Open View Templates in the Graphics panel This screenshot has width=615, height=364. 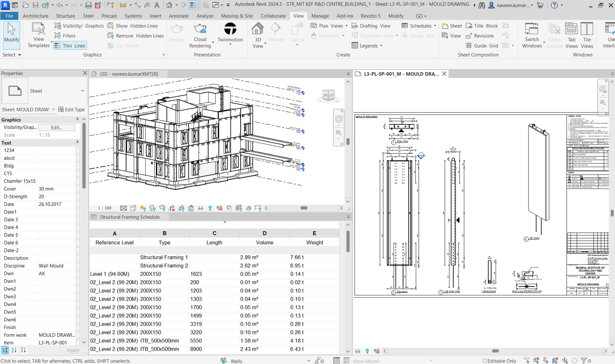point(39,35)
